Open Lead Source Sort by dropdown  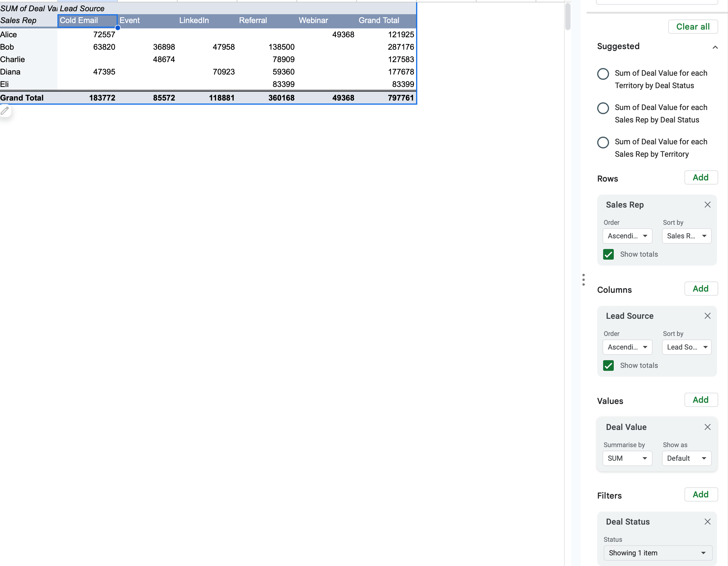coord(686,347)
